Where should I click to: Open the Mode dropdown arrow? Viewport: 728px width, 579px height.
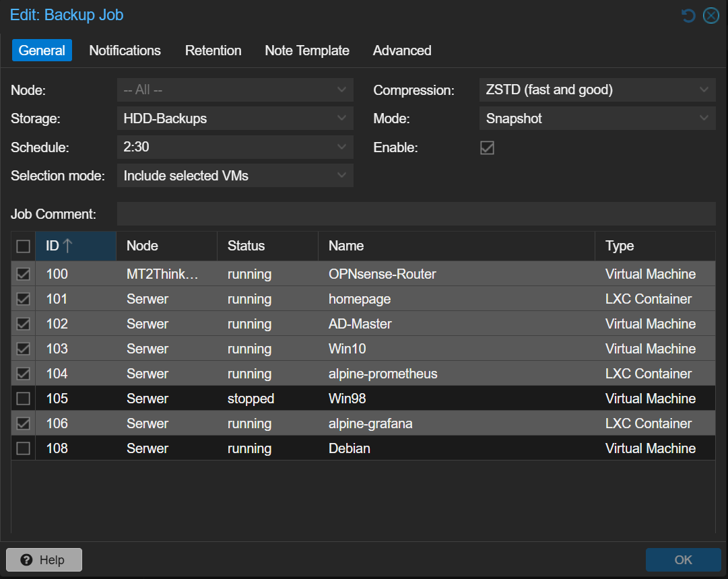pyautogui.click(x=704, y=118)
